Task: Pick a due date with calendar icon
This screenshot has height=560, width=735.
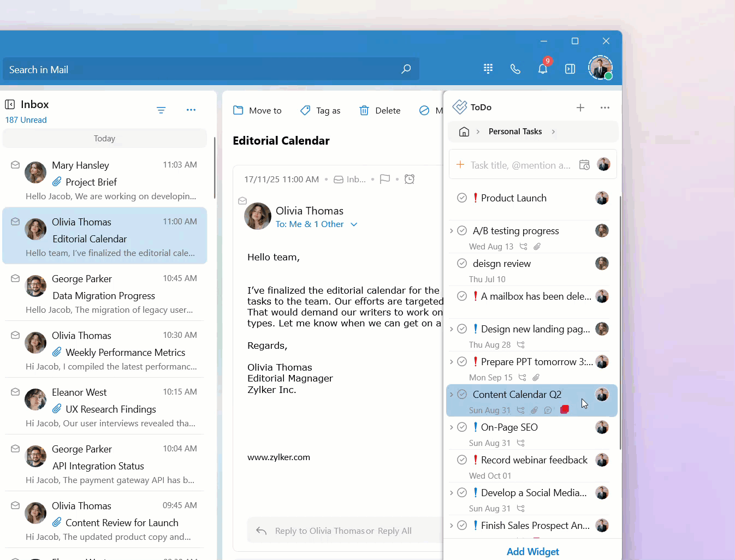Action: point(584,165)
